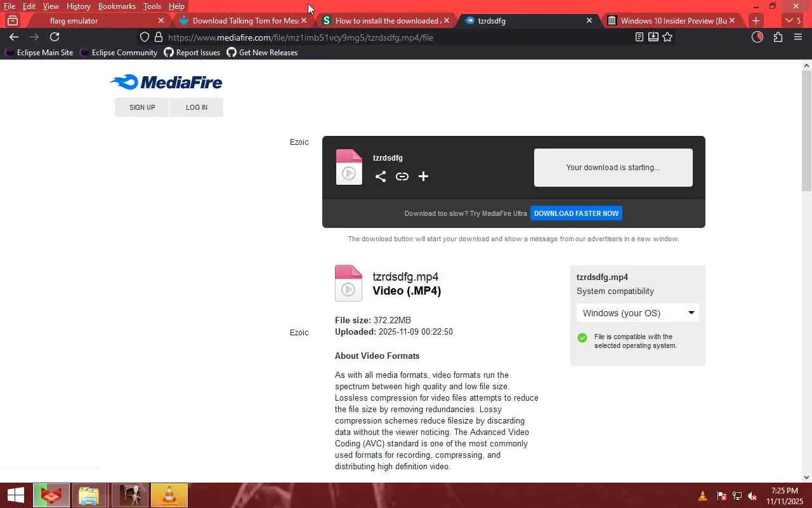
Task: Click the page vertical scrollbar thumb
Action: (807, 131)
